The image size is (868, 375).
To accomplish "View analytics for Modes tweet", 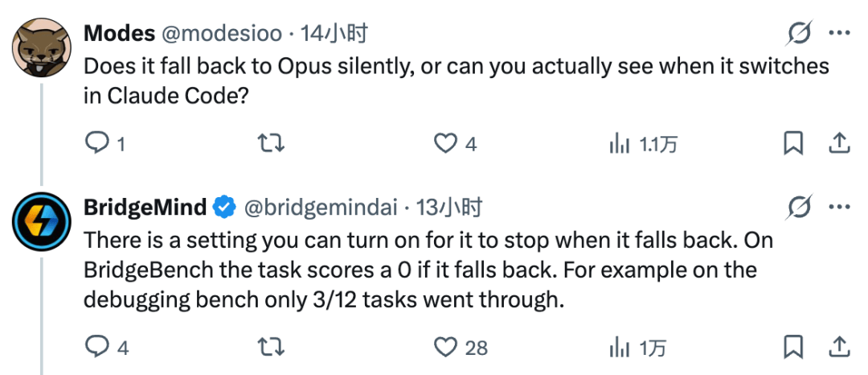I will pyautogui.click(x=642, y=145).
